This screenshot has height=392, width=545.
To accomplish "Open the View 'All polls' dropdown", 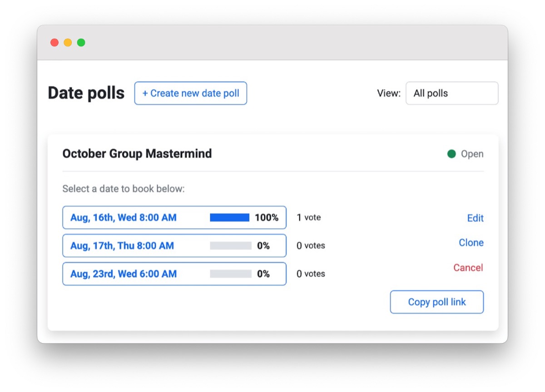I will coord(451,93).
